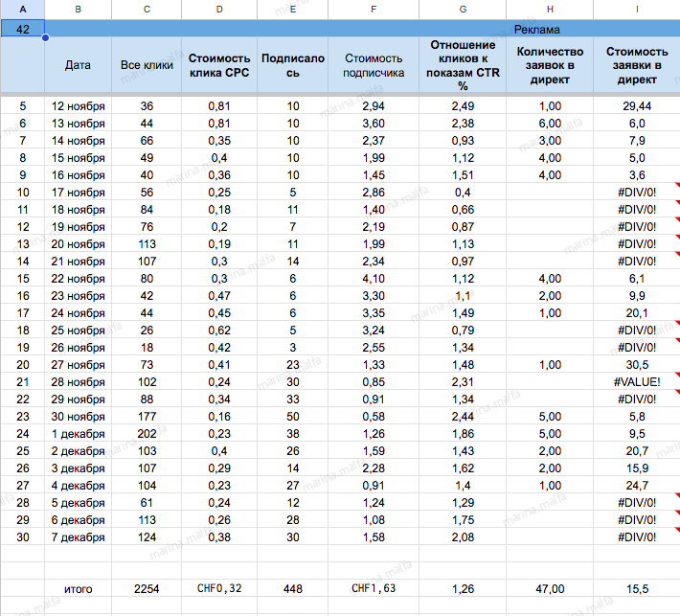Image resolution: width=680 pixels, height=616 pixels.
Task: Select "Стоимость заявки в директ" header
Action: [x=637, y=65]
